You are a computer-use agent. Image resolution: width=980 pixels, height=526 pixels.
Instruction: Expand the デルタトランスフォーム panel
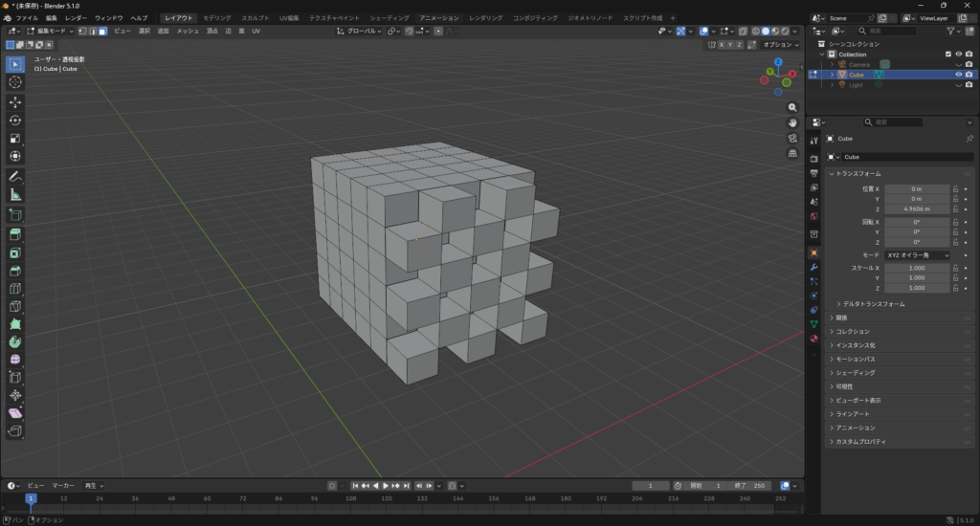point(873,304)
